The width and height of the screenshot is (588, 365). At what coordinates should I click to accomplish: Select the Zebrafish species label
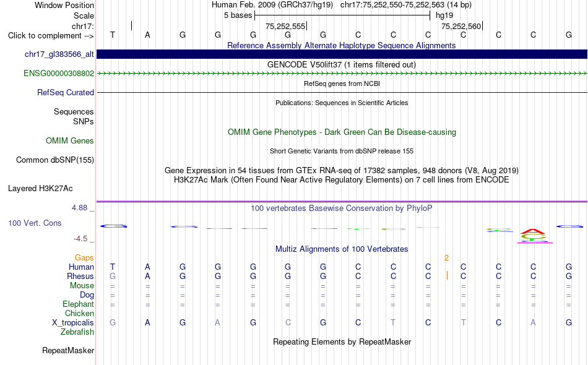(77, 332)
